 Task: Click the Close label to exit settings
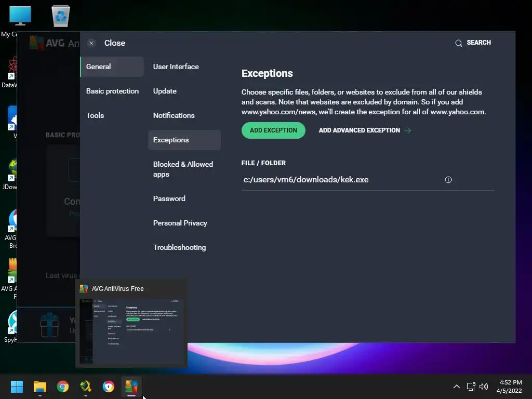115,43
